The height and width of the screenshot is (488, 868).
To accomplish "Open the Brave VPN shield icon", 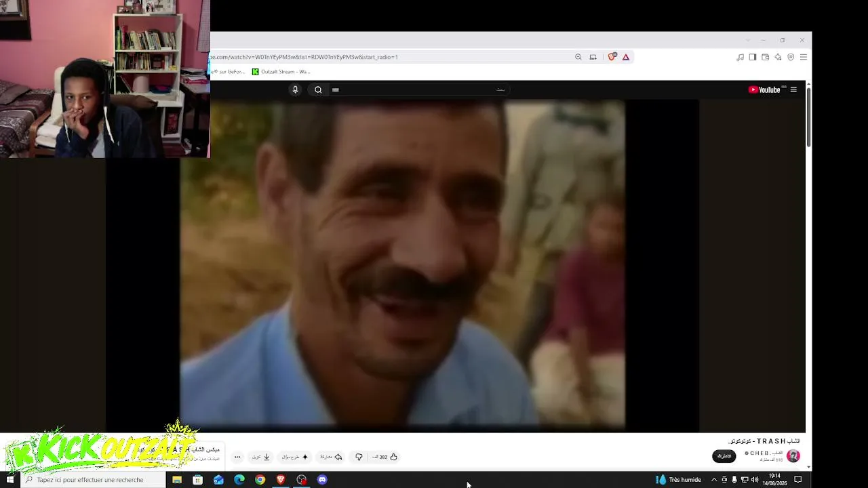I will (791, 57).
